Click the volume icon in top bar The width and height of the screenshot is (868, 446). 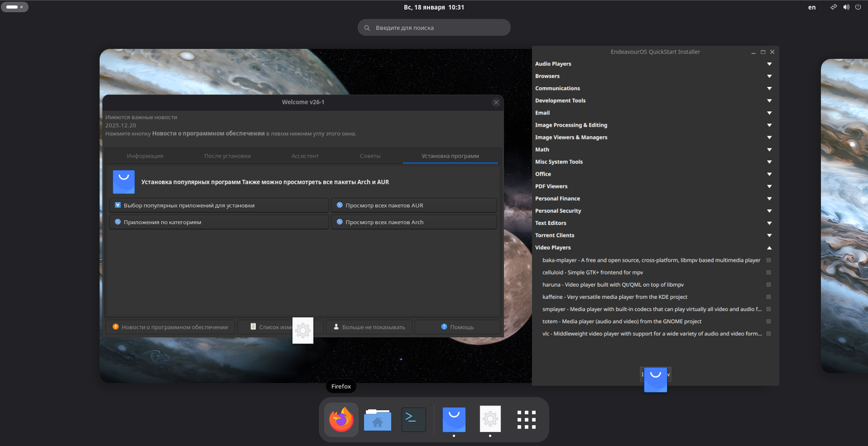[846, 8]
